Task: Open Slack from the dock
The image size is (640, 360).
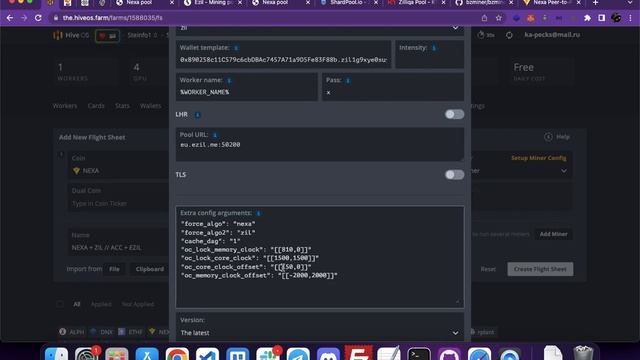Action: 268,353
